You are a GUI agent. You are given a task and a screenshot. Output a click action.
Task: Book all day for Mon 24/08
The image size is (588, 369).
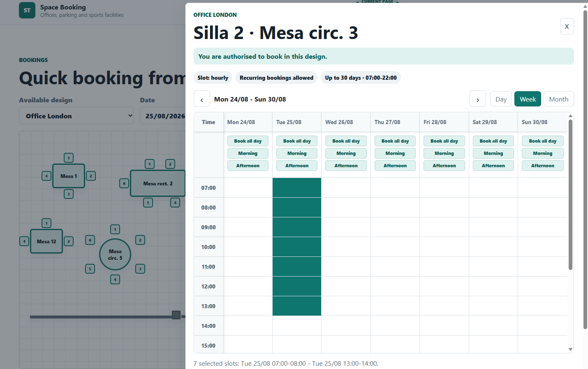click(248, 141)
